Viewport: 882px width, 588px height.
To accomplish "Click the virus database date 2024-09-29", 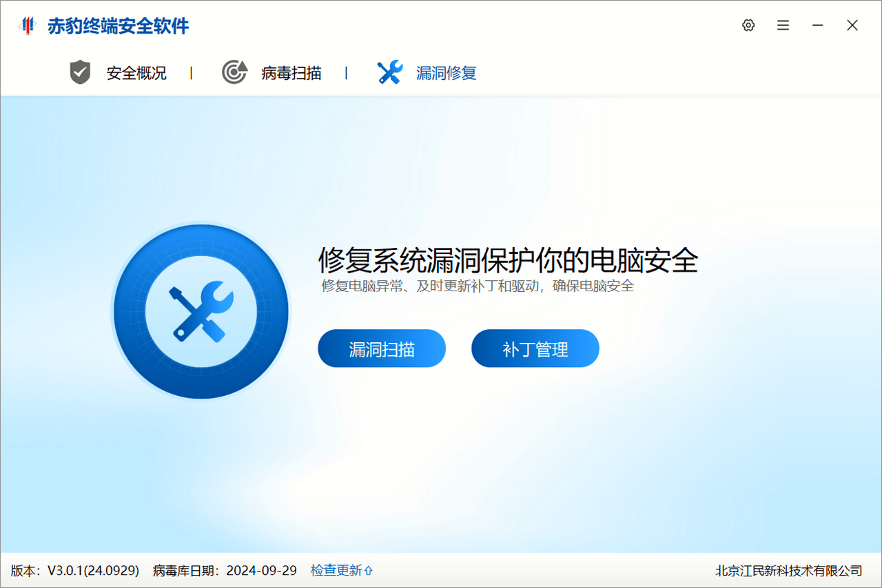I will tap(261, 570).
